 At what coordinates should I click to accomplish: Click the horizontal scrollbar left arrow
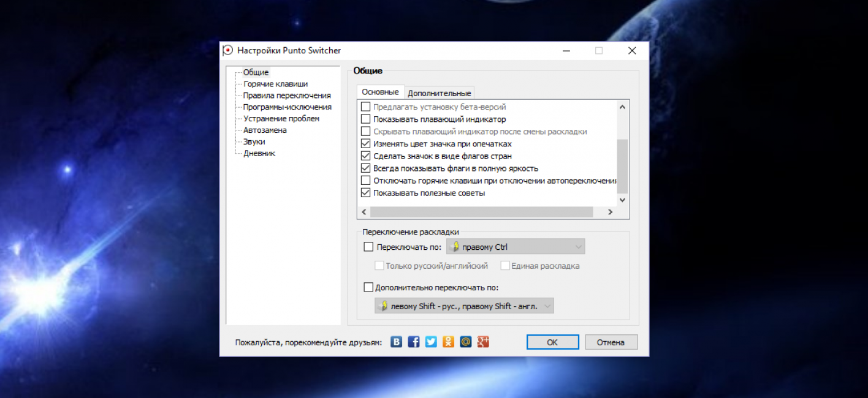coord(364,212)
